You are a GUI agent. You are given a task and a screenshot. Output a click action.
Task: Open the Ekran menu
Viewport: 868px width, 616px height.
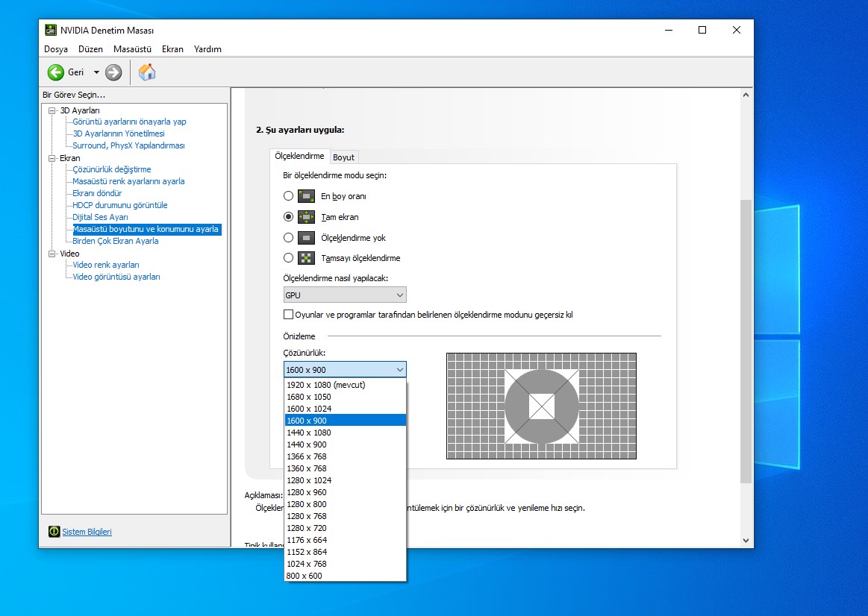(x=172, y=49)
